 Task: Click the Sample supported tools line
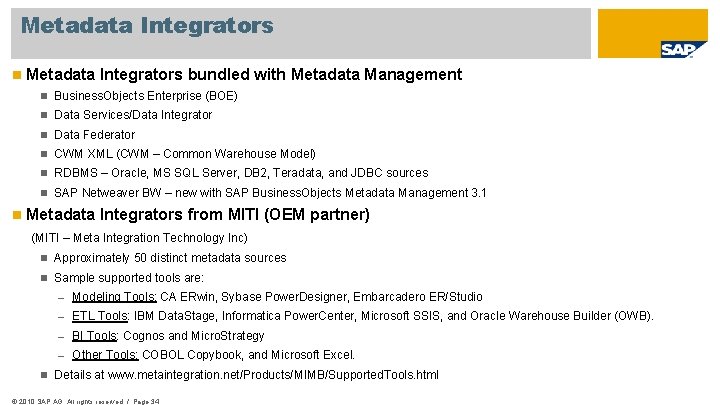[129, 278]
